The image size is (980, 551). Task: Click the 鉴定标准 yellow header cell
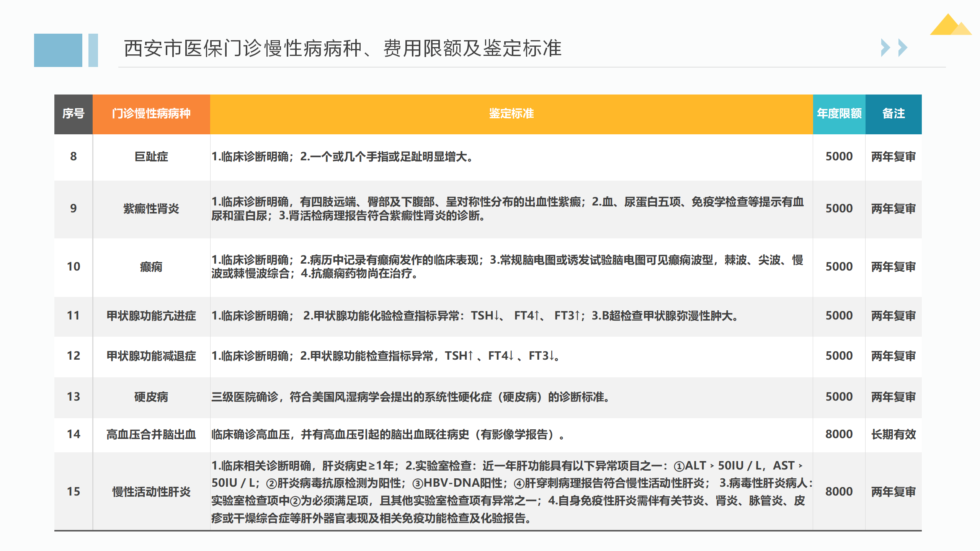point(511,114)
